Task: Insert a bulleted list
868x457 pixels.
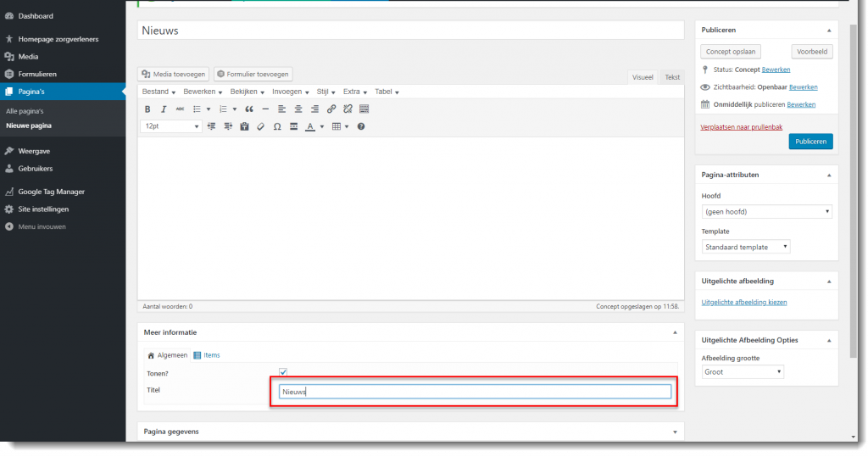Action: (197, 109)
